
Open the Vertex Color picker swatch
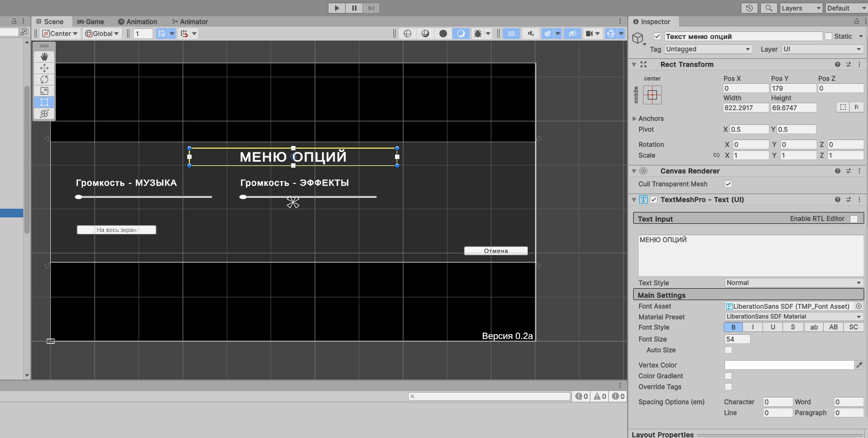pos(789,365)
